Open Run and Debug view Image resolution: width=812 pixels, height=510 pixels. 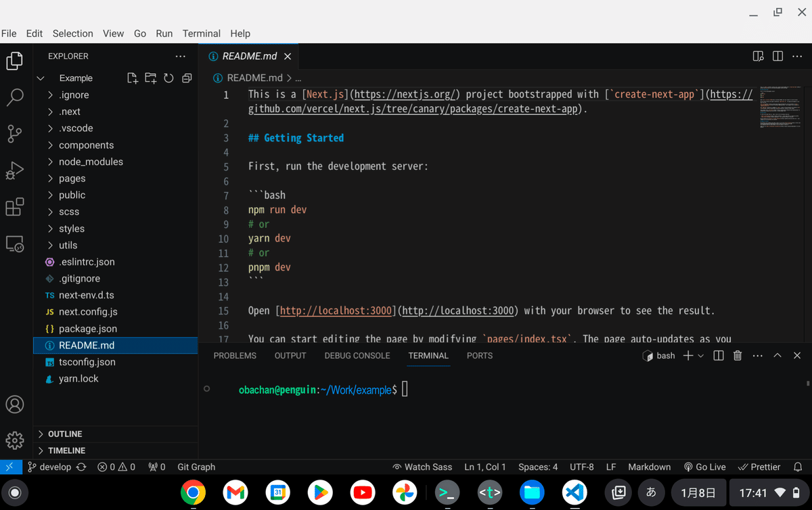point(15,170)
